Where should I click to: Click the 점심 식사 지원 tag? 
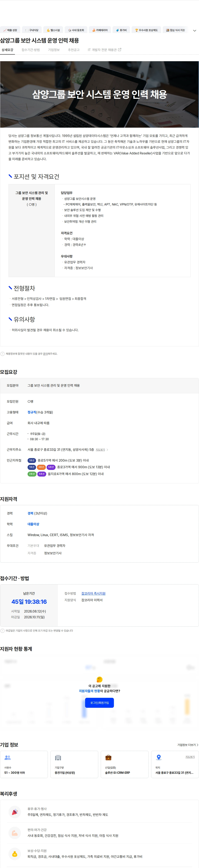pos(175,30)
